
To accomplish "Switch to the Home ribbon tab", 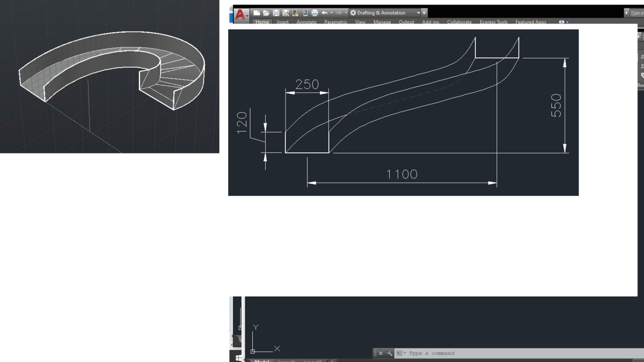I will pyautogui.click(x=262, y=22).
